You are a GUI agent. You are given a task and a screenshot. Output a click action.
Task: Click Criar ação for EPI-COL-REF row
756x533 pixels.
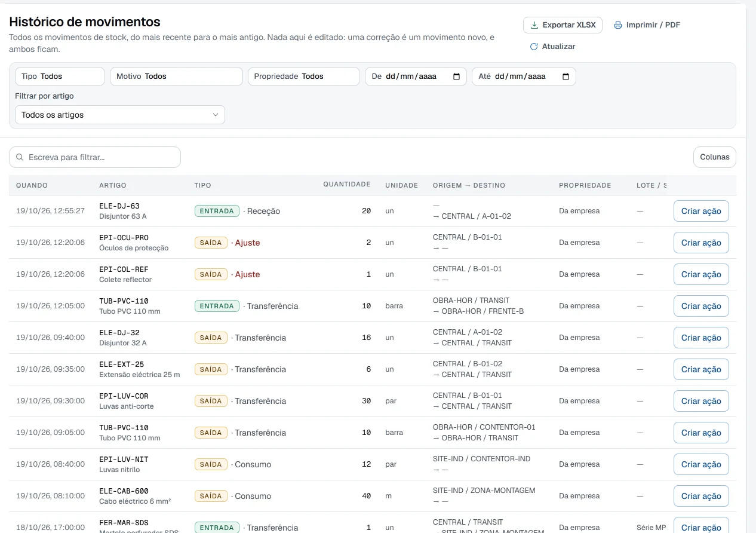701,274
